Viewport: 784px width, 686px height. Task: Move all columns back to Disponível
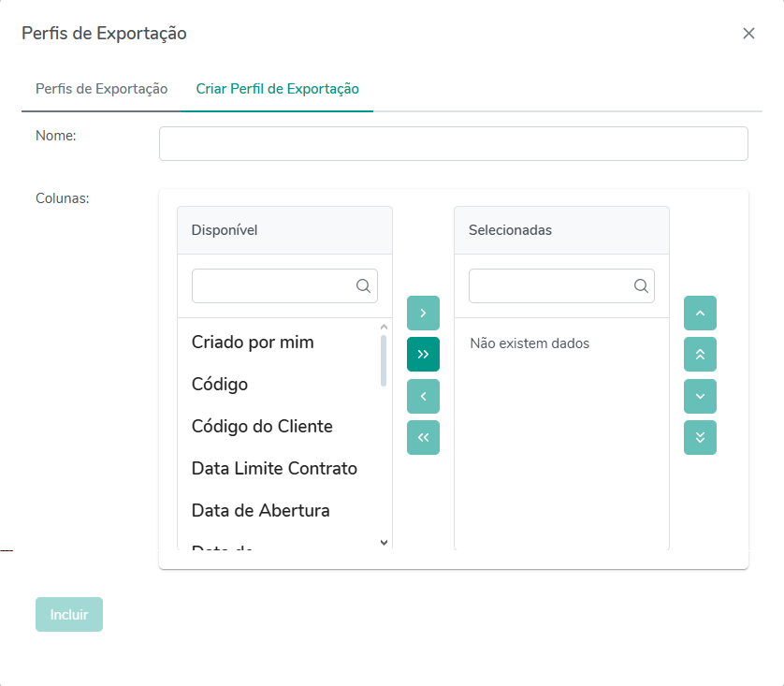pyautogui.click(x=423, y=437)
